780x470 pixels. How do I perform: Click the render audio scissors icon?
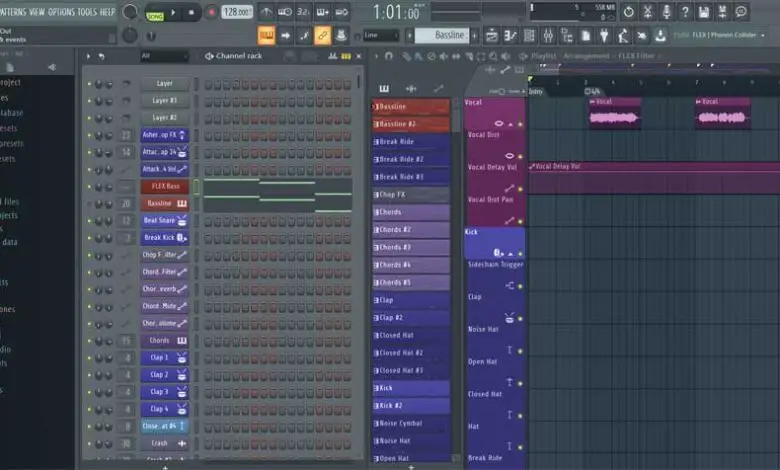click(648, 12)
